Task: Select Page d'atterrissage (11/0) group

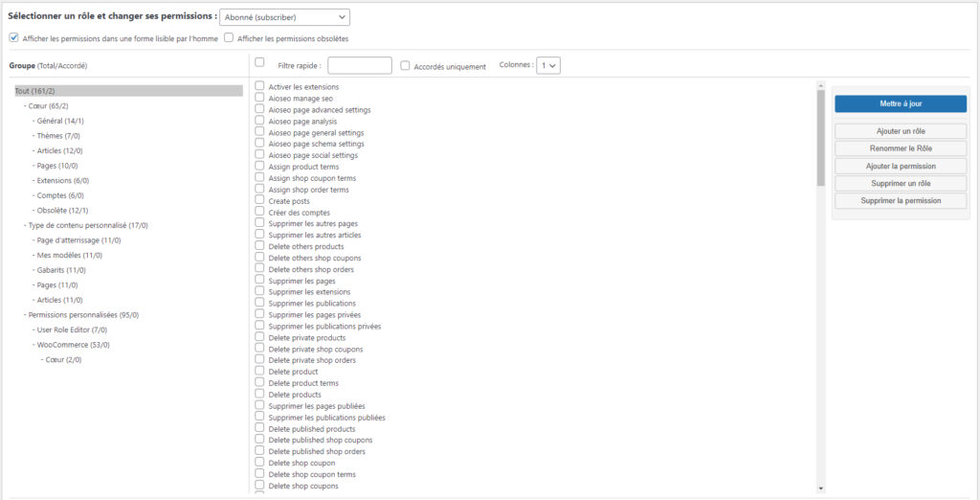Action: [78, 240]
